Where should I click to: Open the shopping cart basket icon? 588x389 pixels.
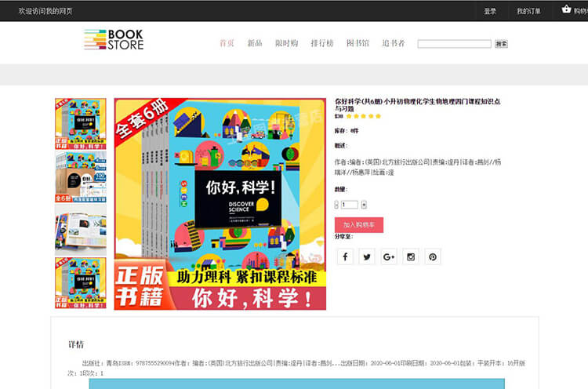click(567, 10)
